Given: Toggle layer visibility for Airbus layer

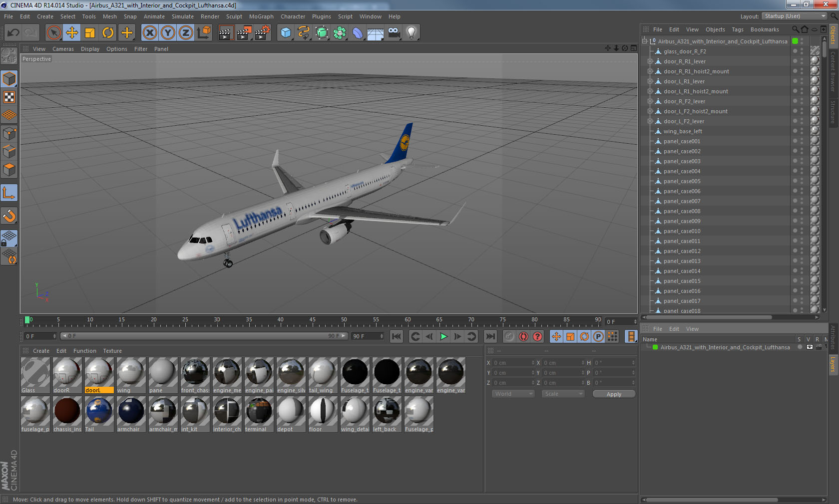Looking at the screenshot, I should pos(810,347).
